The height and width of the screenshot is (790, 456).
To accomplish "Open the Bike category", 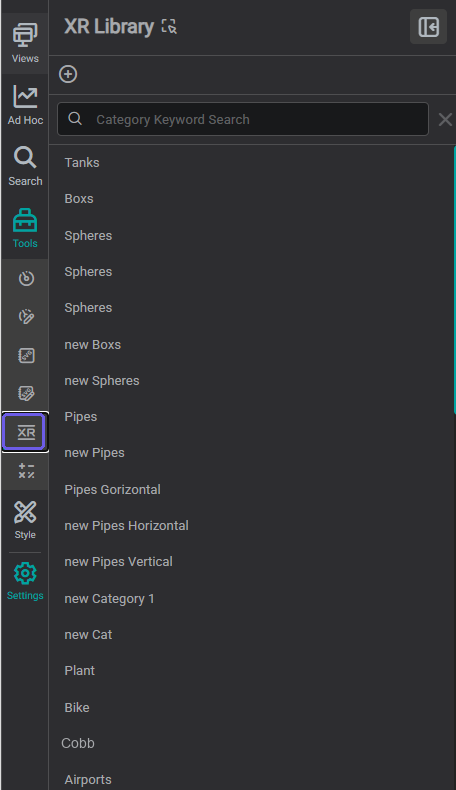I will (x=77, y=707).
